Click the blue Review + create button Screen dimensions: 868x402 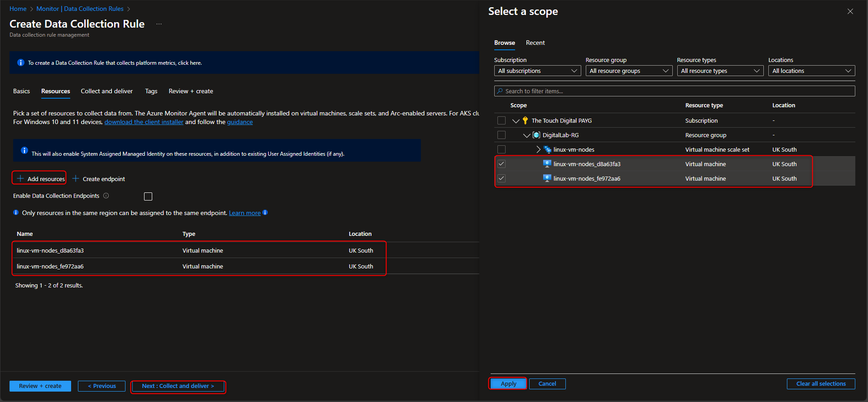coord(40,386)
